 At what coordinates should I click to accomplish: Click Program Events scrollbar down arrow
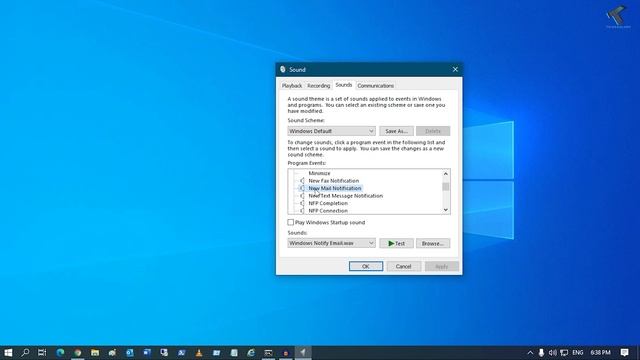pyautogui.click(x=446, y=210)
